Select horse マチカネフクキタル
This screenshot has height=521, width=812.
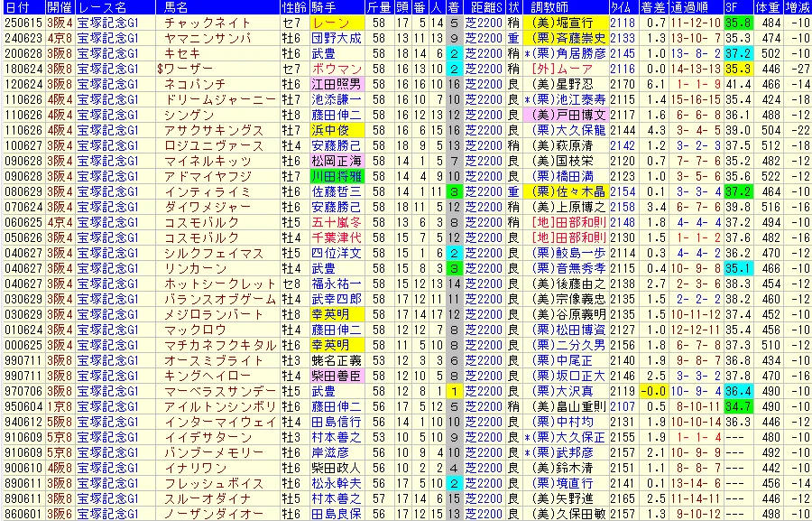220,345
